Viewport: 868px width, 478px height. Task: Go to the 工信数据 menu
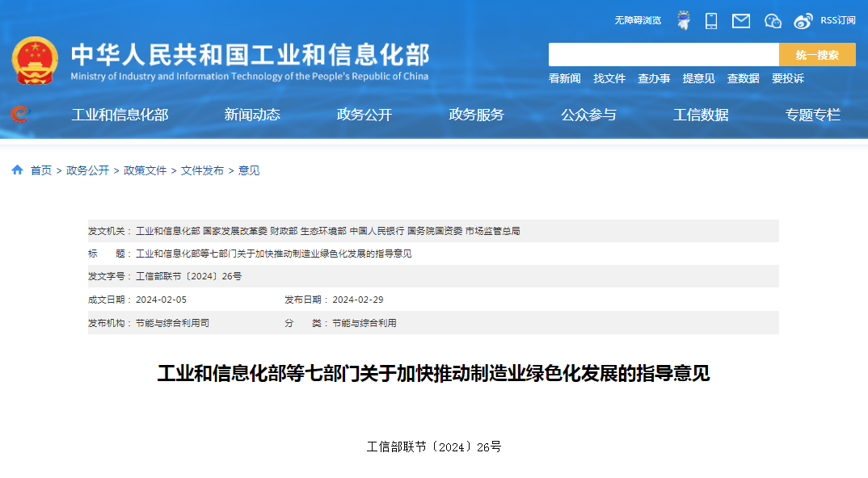[x=701, y=115]
